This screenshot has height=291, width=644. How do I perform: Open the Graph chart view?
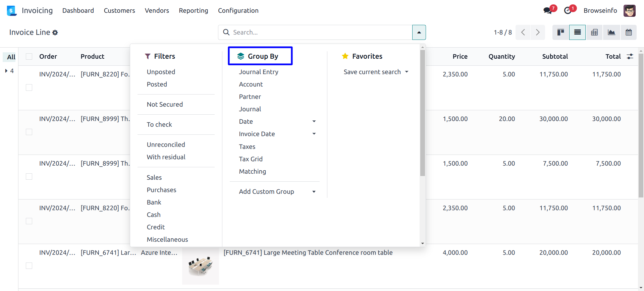[x=611, y=32]
